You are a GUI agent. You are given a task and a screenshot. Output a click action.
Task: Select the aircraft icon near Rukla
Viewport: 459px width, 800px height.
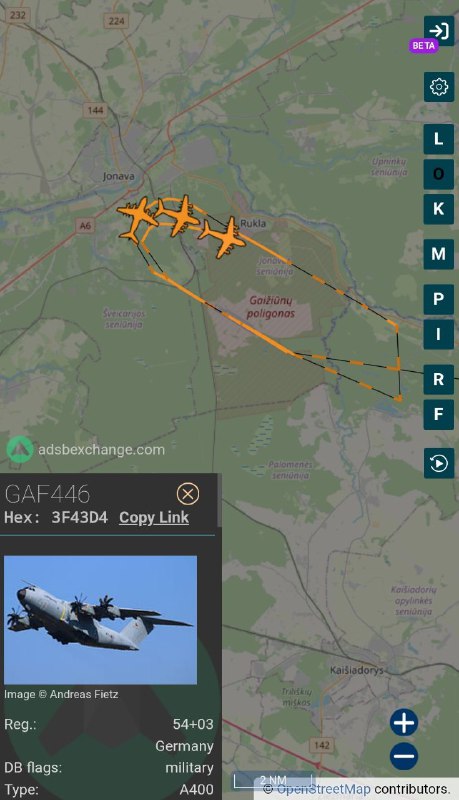(x=223, y=237)
